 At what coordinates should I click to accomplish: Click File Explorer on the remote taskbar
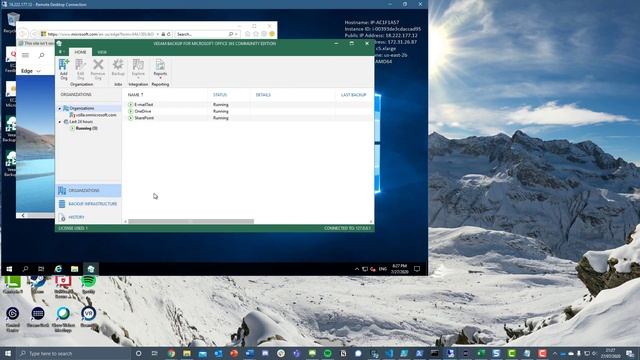click(x=74, y=269)
